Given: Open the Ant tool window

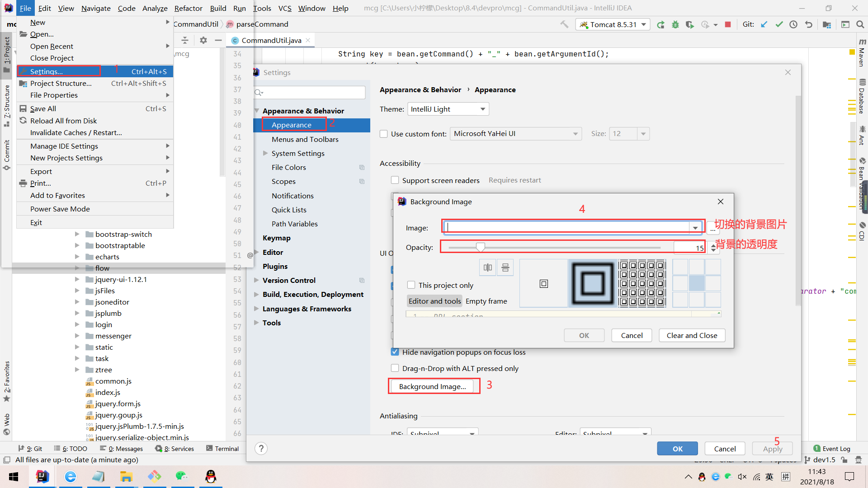Looking at the screenshot, I should pos(862,136).
